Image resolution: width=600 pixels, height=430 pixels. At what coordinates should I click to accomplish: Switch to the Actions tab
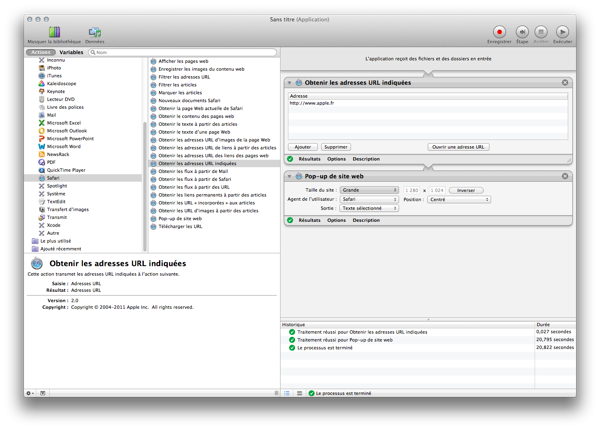click(41, 51)
